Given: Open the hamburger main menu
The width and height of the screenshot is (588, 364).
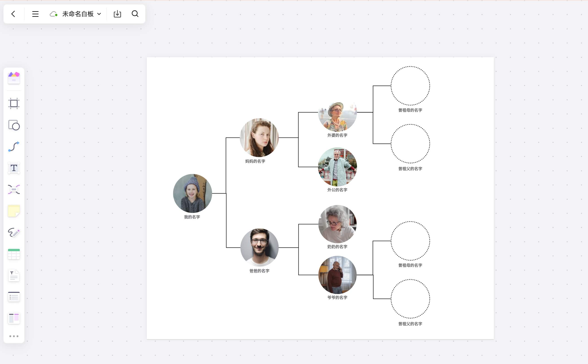Looking at the screenshot, I should click(35, 14).
